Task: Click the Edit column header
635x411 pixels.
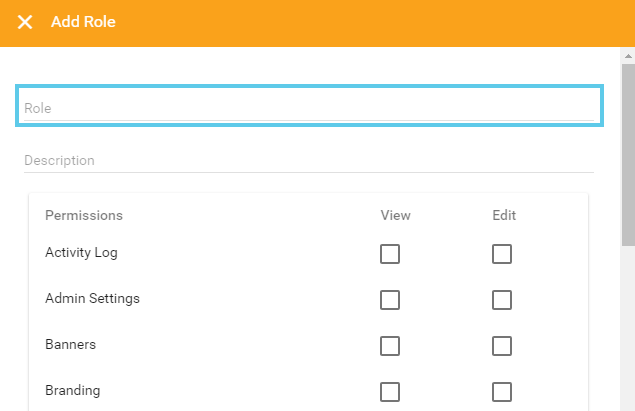Action: pos(504,215)
